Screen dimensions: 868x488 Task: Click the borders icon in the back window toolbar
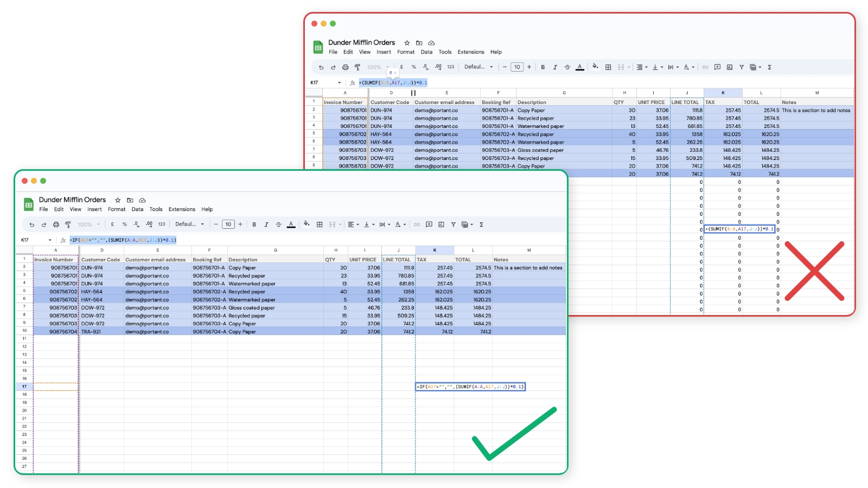[x=608, y=67]
